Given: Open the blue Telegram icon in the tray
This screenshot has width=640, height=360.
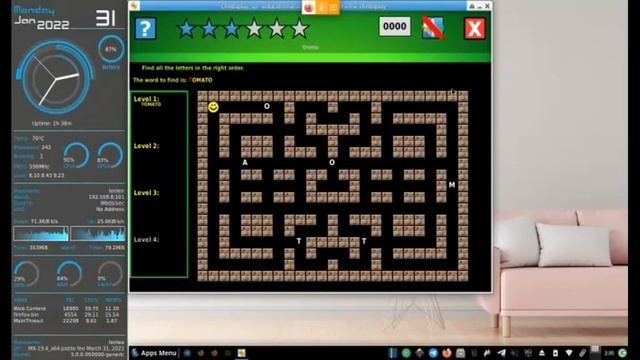Looking at the screenshot, I should pyautogui.click(x=433, y=353).
